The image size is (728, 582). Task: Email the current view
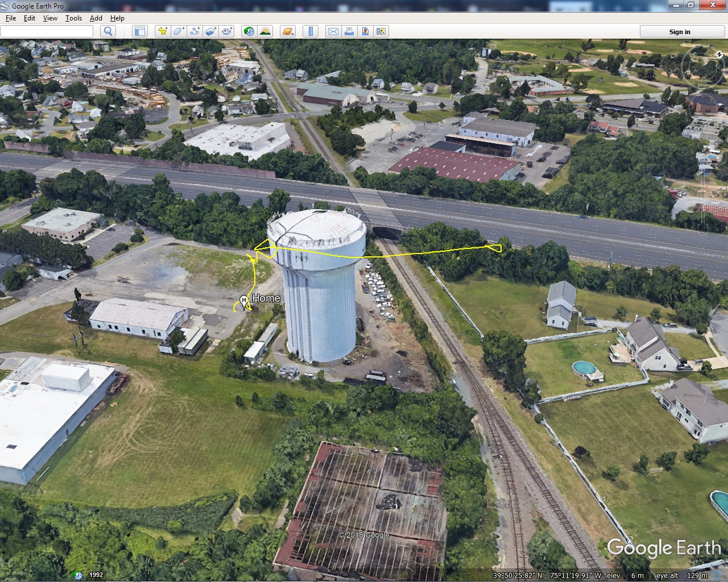click(333, 31)
